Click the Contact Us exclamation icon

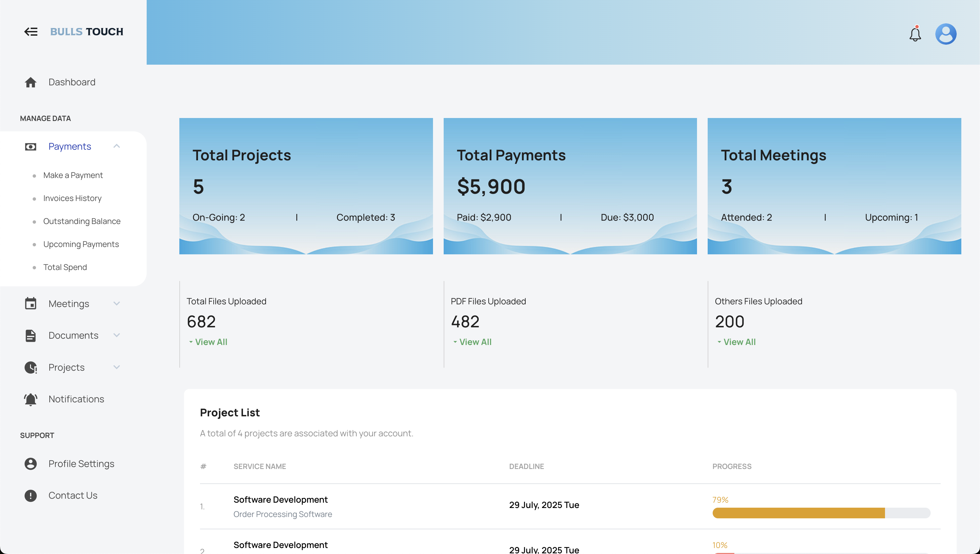(30, 495)
